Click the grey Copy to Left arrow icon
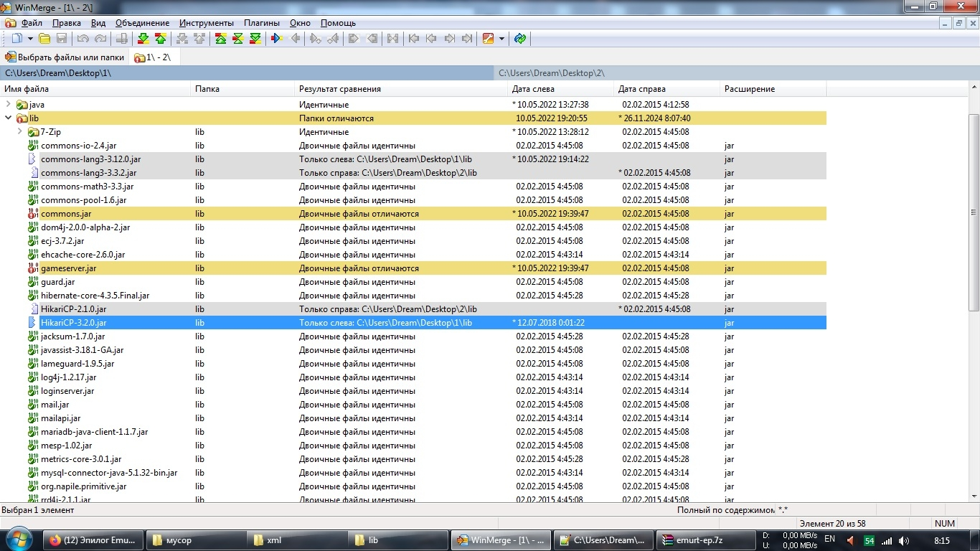The image size is (980, 551). [x=294, y=39]
